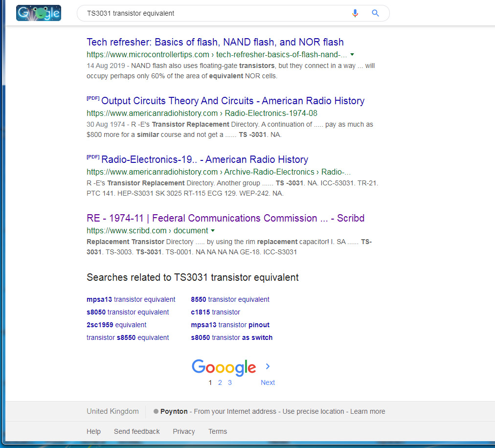495x448 pixels.
Task: Open 'Tech refresher: Basics of flash' result
Action: [x=215, y=42]
